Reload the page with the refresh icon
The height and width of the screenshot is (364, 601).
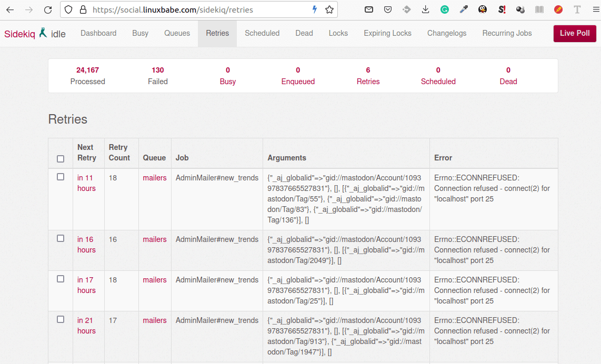[48, 9]
